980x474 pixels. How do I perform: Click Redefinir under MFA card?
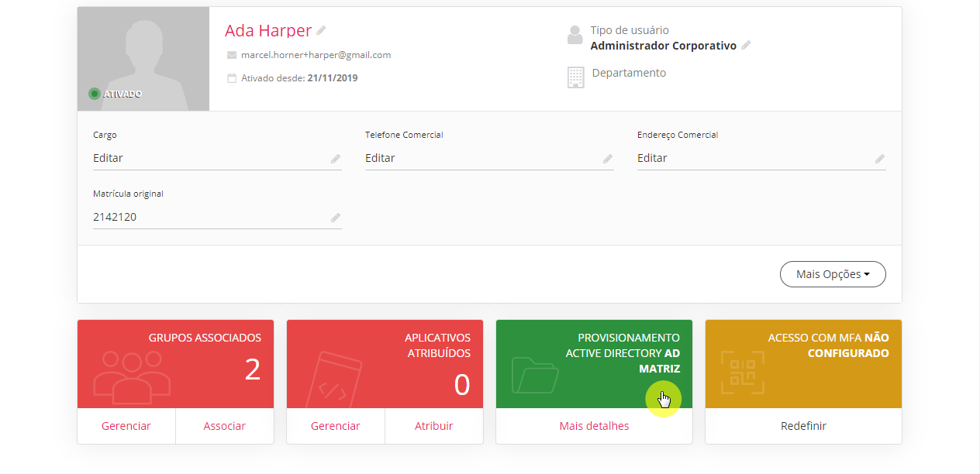pyautogui.click(x=803, y=426)
